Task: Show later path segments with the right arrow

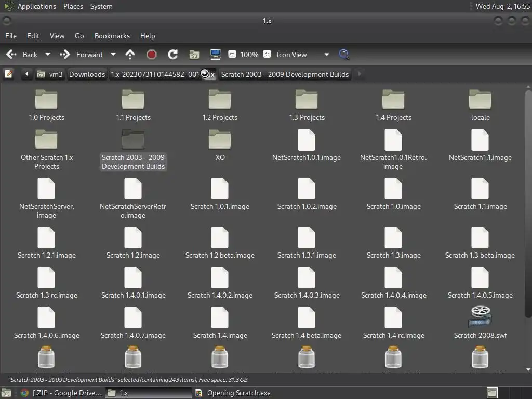Action: tap(360, 74)
